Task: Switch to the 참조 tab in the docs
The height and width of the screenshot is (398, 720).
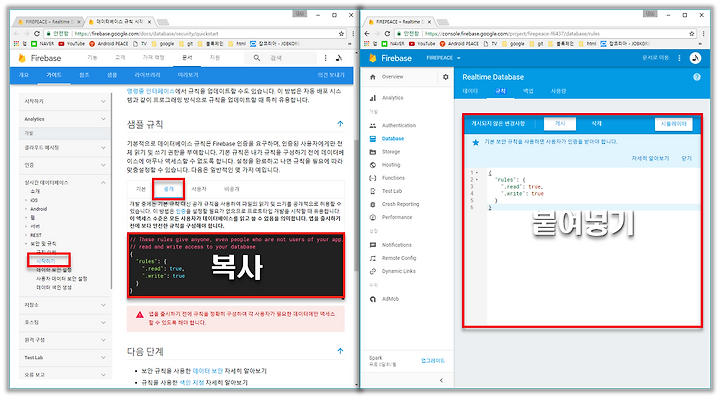Action: [84, 75]
